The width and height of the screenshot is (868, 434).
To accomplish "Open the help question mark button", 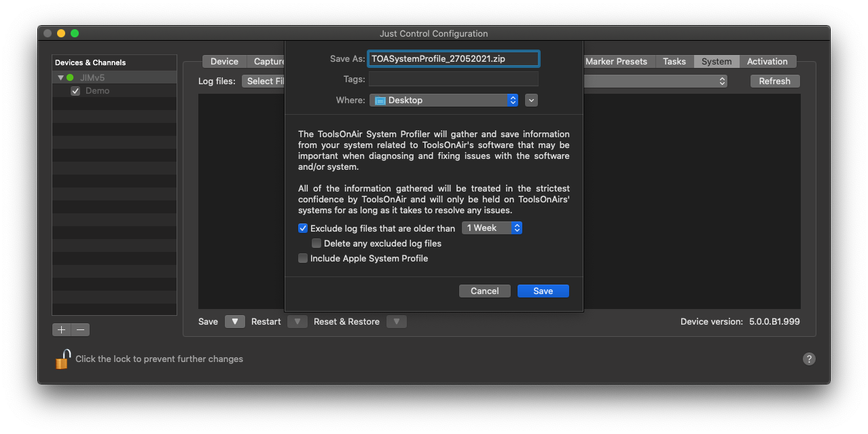I will [809, 359].
